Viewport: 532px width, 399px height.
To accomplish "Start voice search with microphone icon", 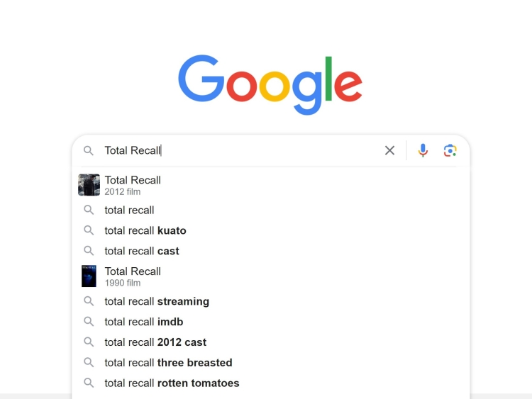I will tap(423, 150).
